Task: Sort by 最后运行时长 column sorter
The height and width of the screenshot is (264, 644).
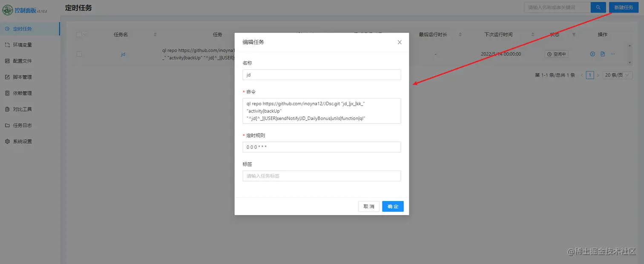Action: 459,35
